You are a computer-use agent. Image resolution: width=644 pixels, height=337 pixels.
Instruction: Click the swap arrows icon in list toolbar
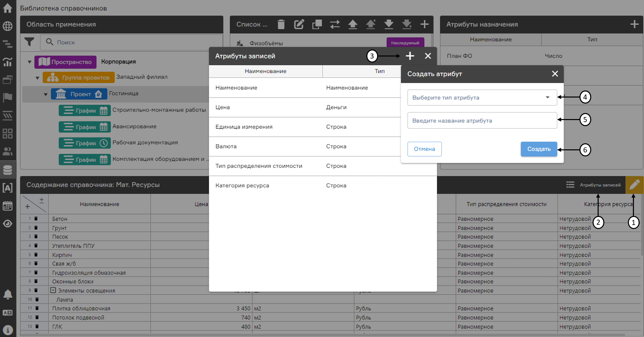coord(335,24)
